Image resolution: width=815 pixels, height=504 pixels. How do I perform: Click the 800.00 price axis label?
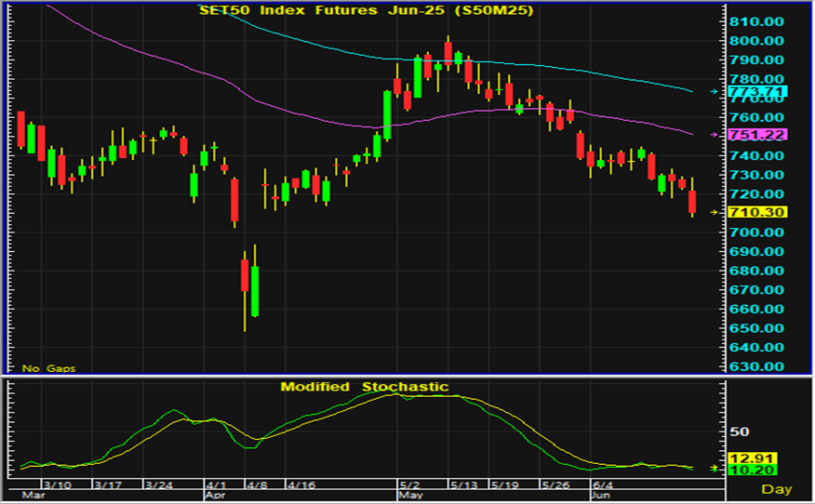coord(756,41)
